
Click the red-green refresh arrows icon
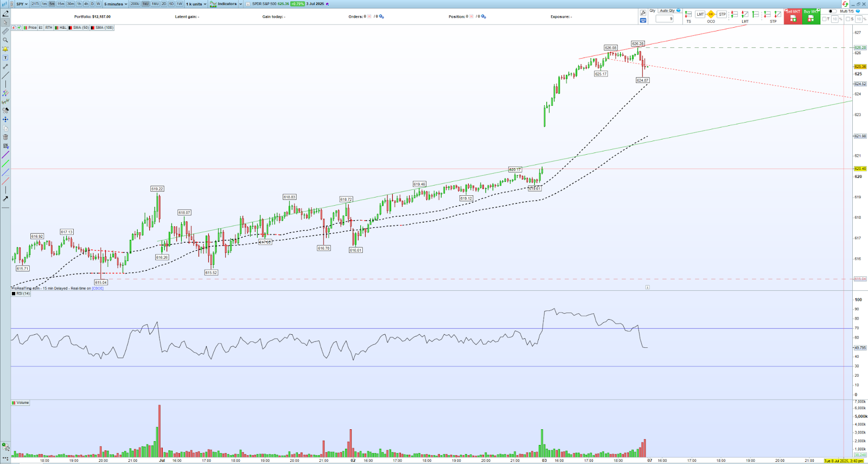(845, 4)
